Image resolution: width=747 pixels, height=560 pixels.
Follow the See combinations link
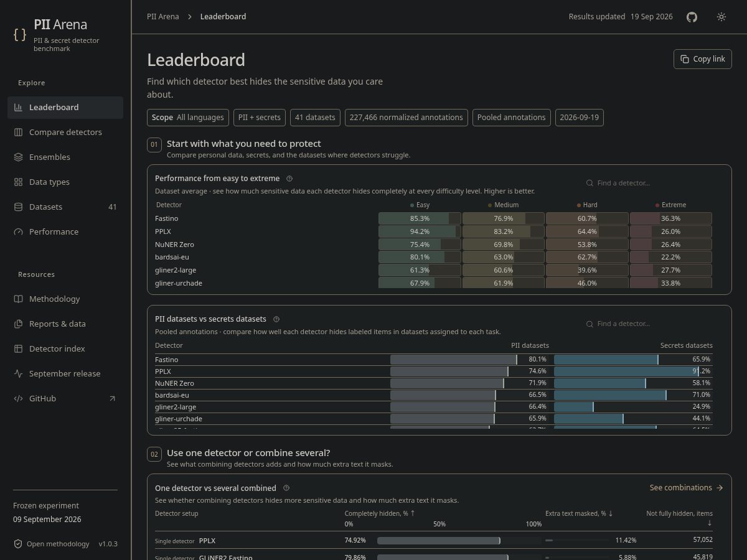[x=686, y=488]
